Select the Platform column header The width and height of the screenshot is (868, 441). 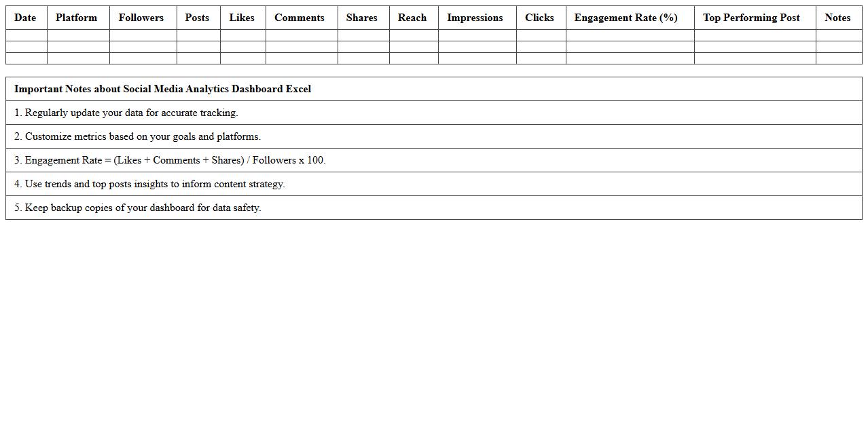(x=77, y=18)
